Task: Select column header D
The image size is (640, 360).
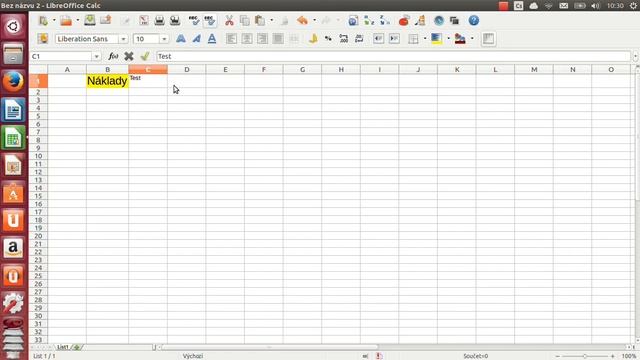Action: tap(187, 69)
